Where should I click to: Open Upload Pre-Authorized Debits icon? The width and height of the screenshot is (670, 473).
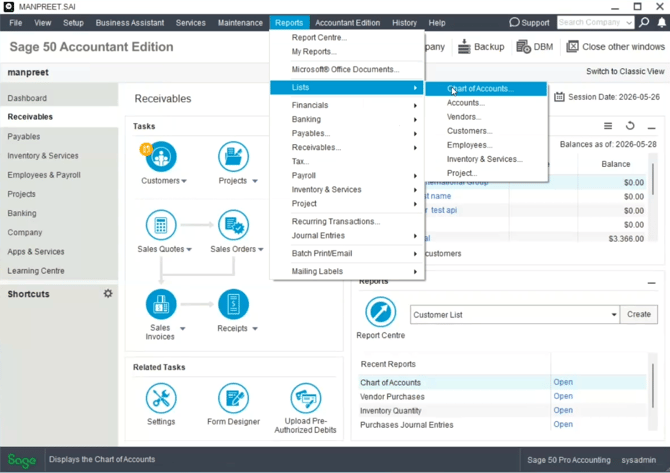click(306, 398)
